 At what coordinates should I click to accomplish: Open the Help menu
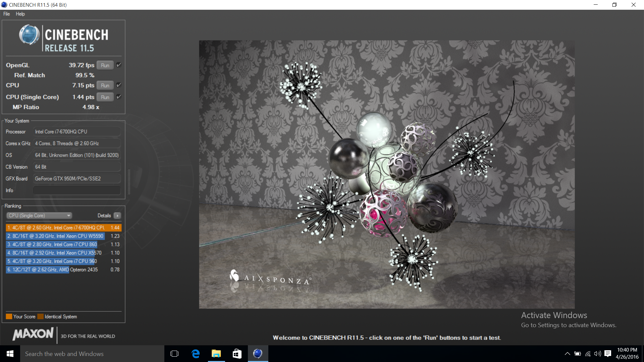point(20,14)
